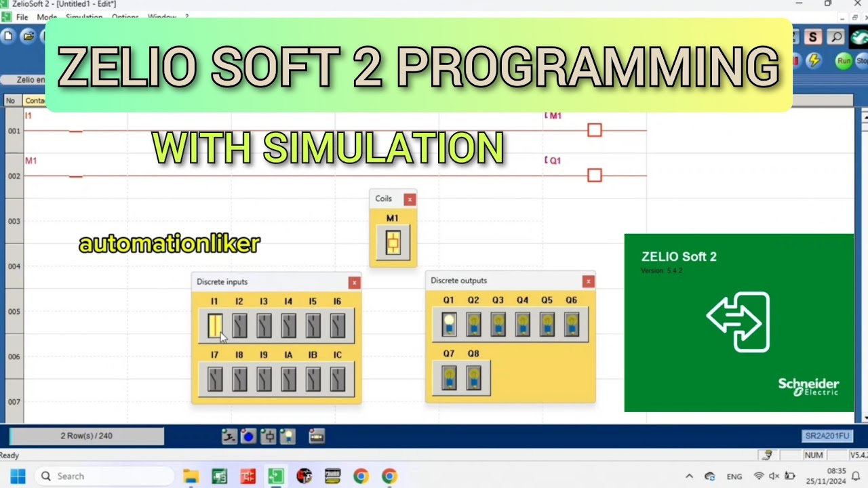Screen dimensions: 868x488
Task: Toggle discrete input I9 switch
Action: (264, 380)
